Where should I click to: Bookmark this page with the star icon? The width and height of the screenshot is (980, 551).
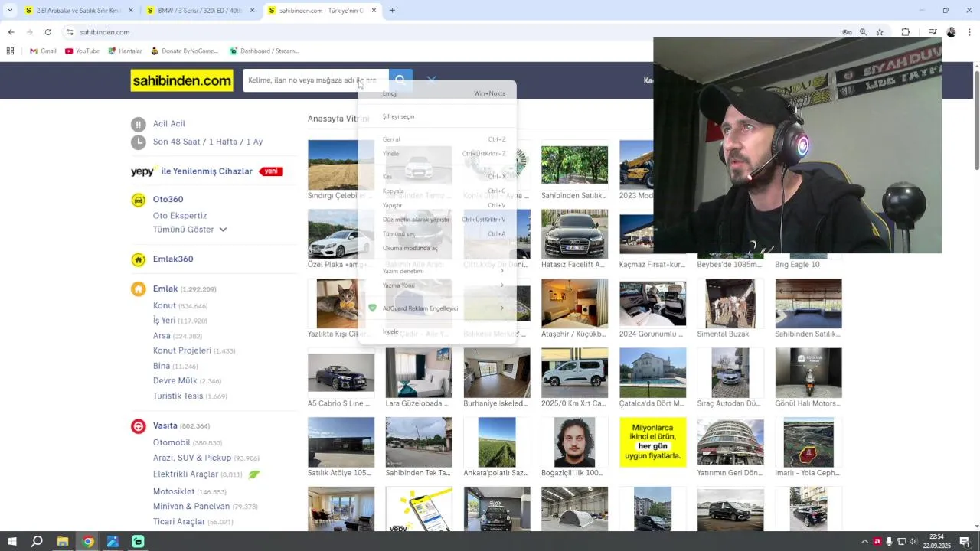click(880, 32)
